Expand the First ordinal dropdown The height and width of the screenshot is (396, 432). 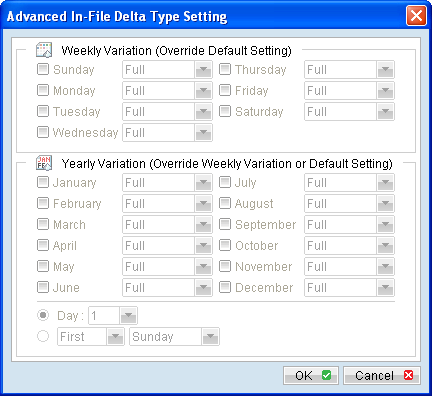coord(91,337)
